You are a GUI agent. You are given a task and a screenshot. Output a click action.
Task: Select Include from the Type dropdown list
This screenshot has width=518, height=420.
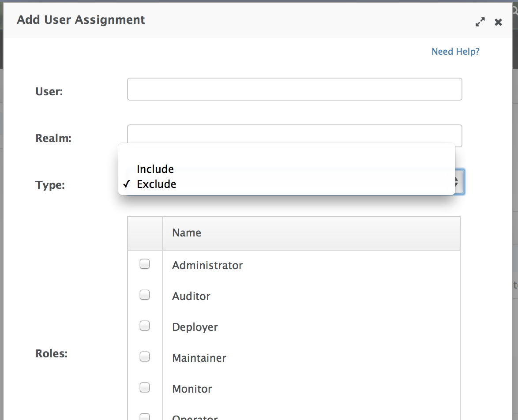[155, 169]
